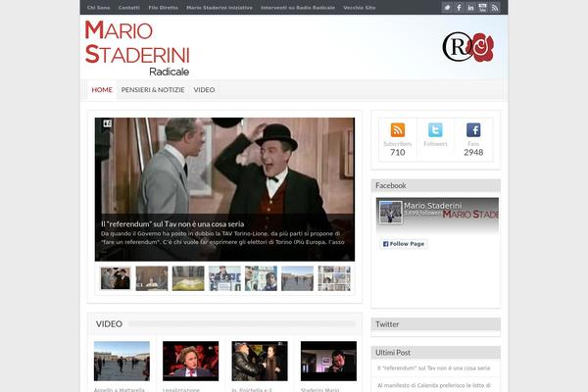
Task: Click the Ultimi Post widget heading
Action: [393, 353]
